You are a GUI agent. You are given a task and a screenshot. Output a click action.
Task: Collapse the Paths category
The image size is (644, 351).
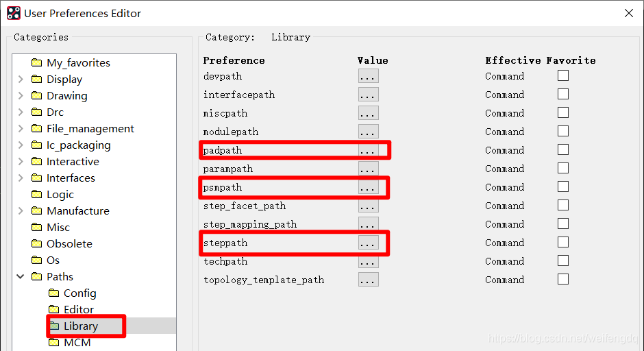coord(21,276)
